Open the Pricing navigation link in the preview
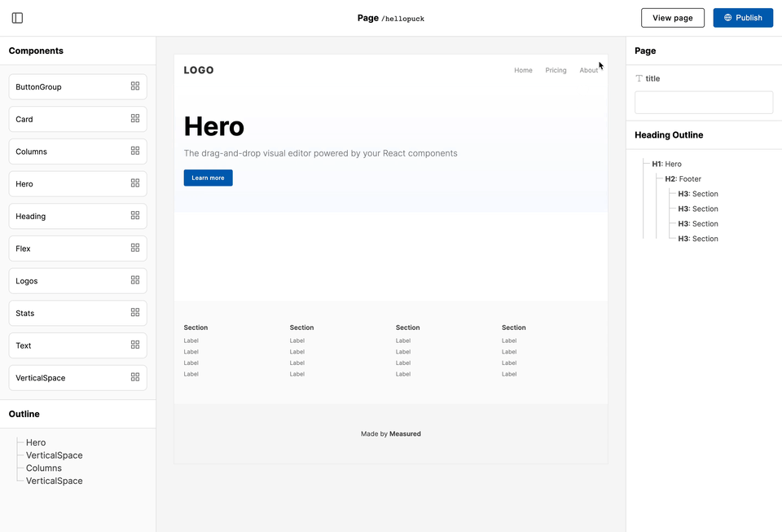Image resolution: width=782 pixels, height=532 pixels. [556, 70]
